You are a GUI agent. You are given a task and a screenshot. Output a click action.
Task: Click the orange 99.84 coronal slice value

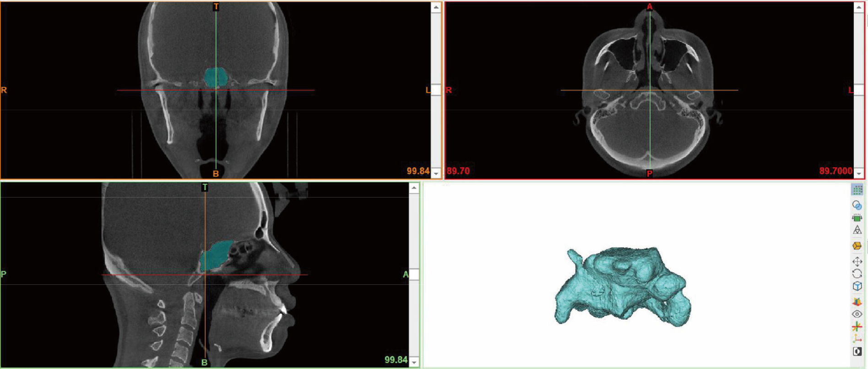[418, 171]
